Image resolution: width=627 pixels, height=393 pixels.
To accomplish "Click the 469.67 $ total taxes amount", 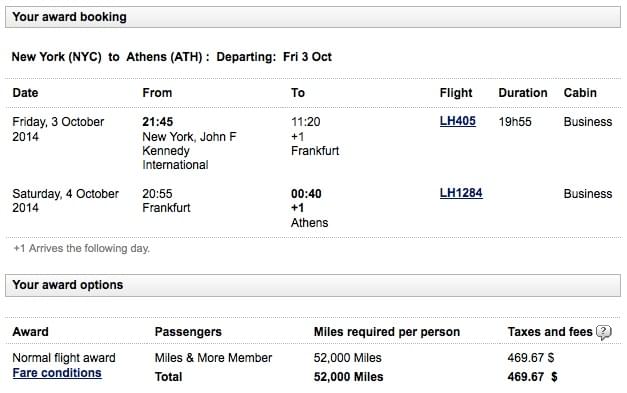I will point(532,377).
